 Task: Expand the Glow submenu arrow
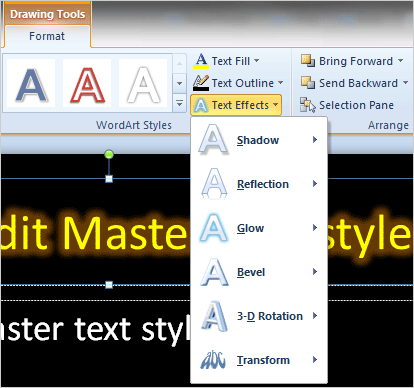(315, 228)
